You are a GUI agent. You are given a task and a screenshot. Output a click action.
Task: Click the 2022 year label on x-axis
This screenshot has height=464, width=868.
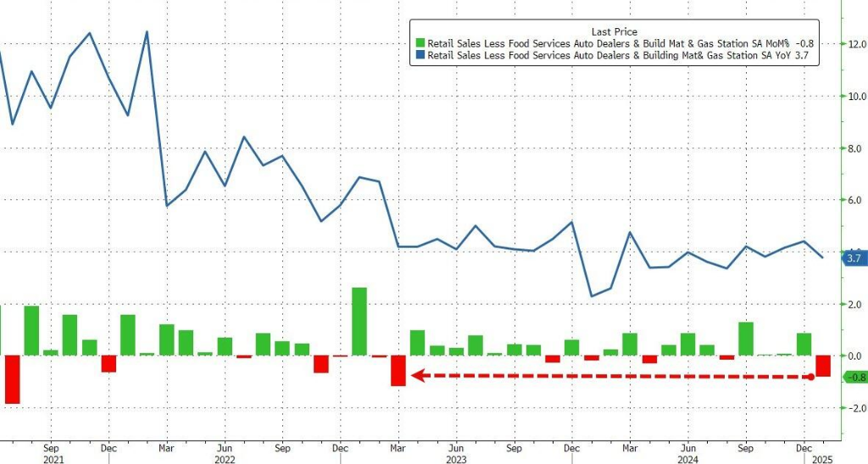pos(223,458)
